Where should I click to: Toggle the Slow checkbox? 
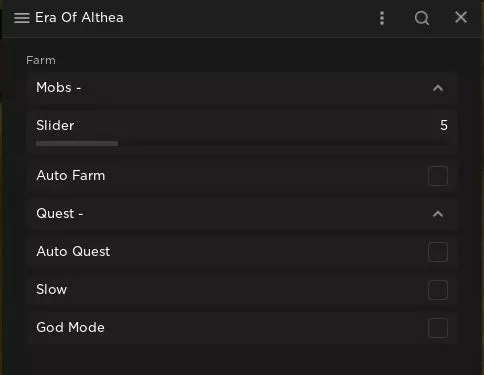[438, 290]
